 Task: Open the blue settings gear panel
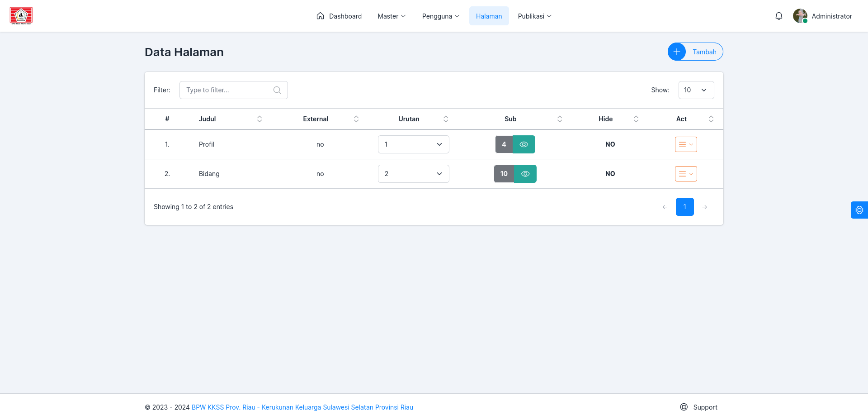859,210
